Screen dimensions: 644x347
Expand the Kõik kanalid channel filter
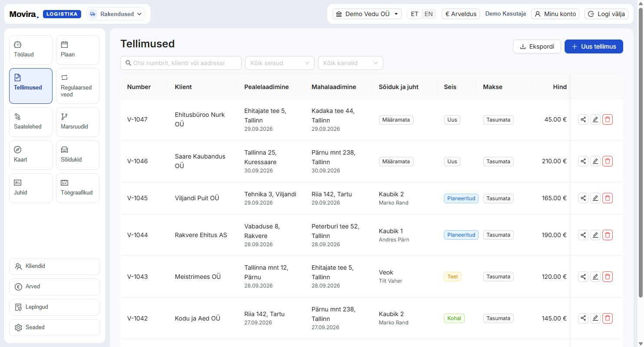coord(351,63)
